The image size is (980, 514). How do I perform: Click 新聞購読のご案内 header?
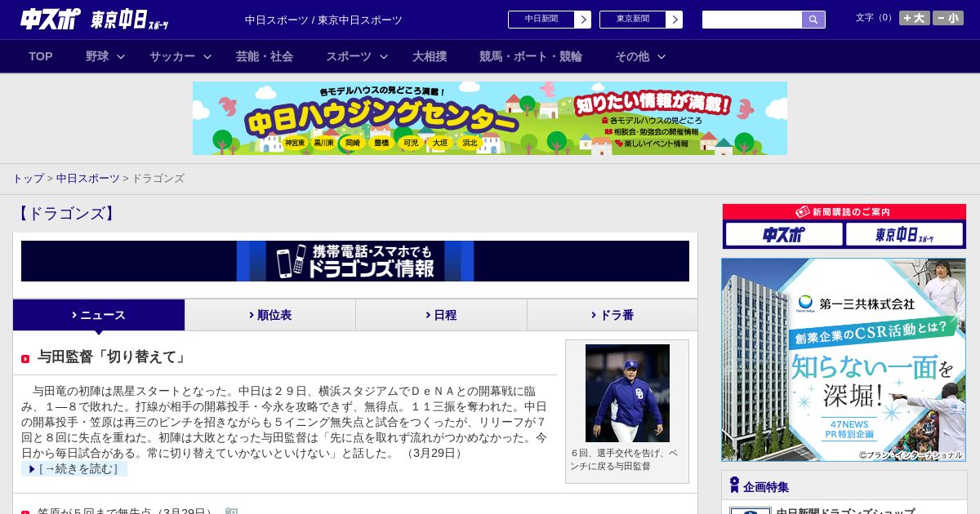click(x=844, y=212)
